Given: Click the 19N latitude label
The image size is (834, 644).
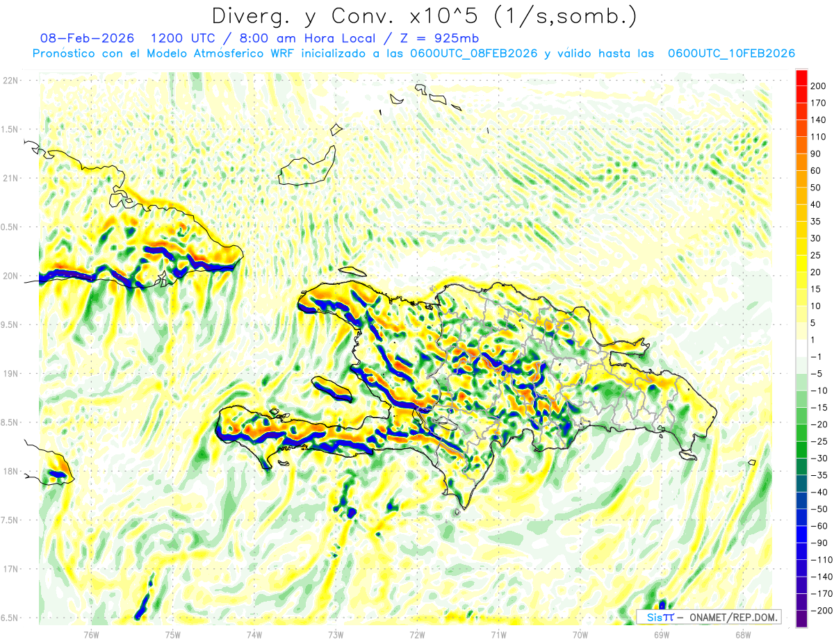Looking at the screenshot, I should (x=10, y=374).
